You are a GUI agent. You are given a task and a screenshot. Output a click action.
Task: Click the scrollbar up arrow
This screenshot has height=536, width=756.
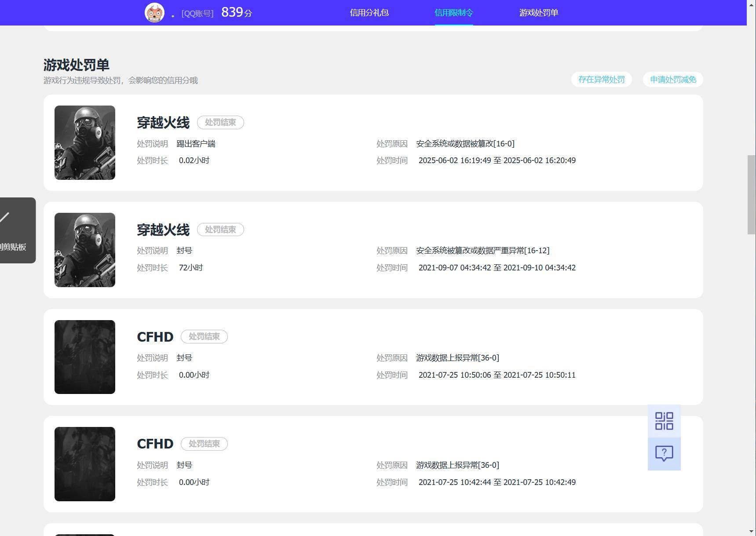tap(752, 4)
